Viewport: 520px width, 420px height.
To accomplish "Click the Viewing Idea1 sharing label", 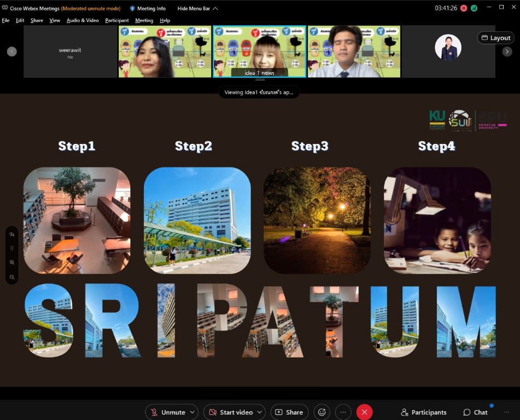I will 259,92.
